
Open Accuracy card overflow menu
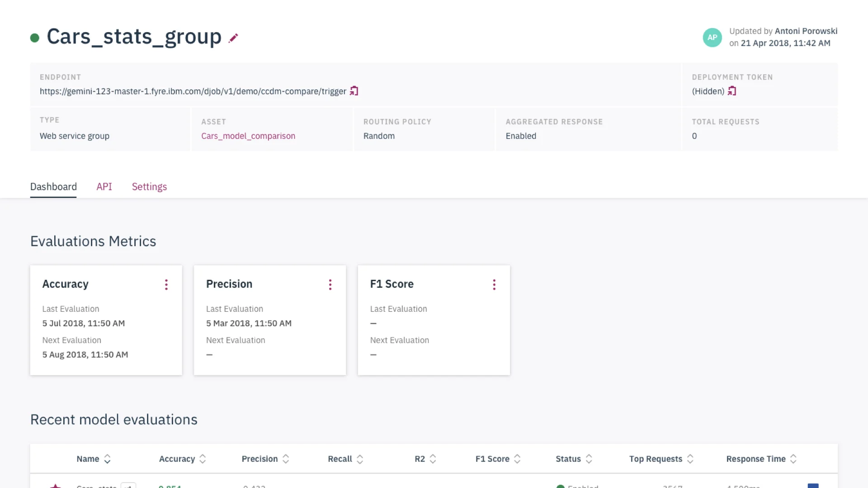(x=166, y=285)
